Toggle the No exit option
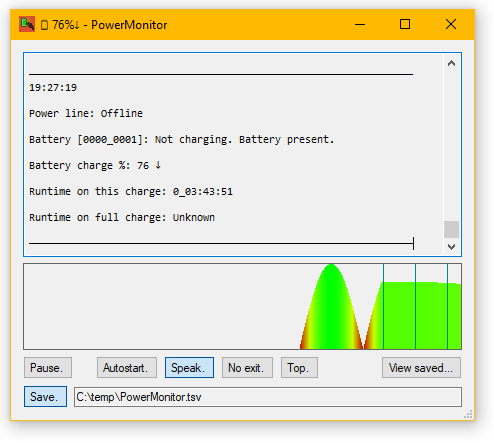The width and height of the screenshot is (494, 443). pos(247,368)
